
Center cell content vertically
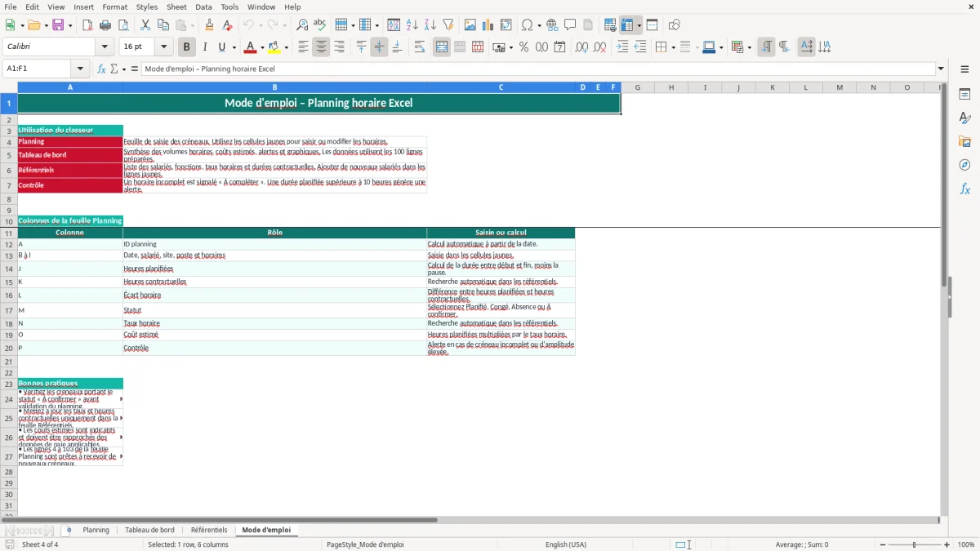[379, 47]
